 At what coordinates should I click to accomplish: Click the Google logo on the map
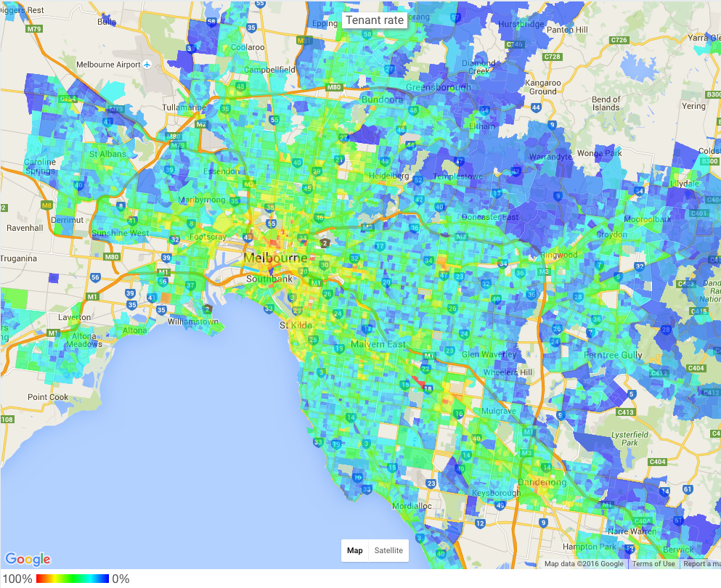[28, 559]
